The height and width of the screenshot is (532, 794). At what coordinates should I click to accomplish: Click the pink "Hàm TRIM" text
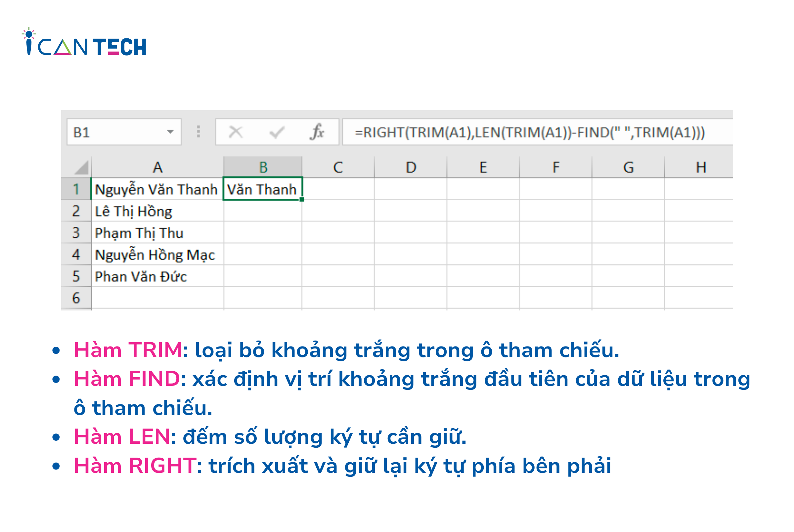click(x=128, y=350)
